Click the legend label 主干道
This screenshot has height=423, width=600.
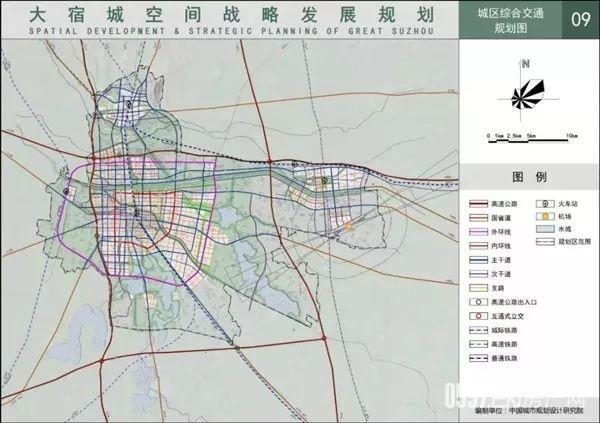pos(501,260)
